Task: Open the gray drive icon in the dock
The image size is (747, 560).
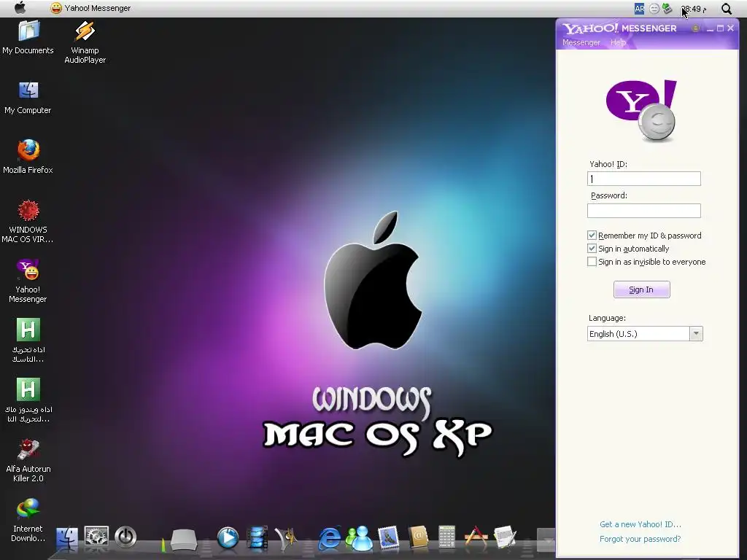Action: coord(184,540)
